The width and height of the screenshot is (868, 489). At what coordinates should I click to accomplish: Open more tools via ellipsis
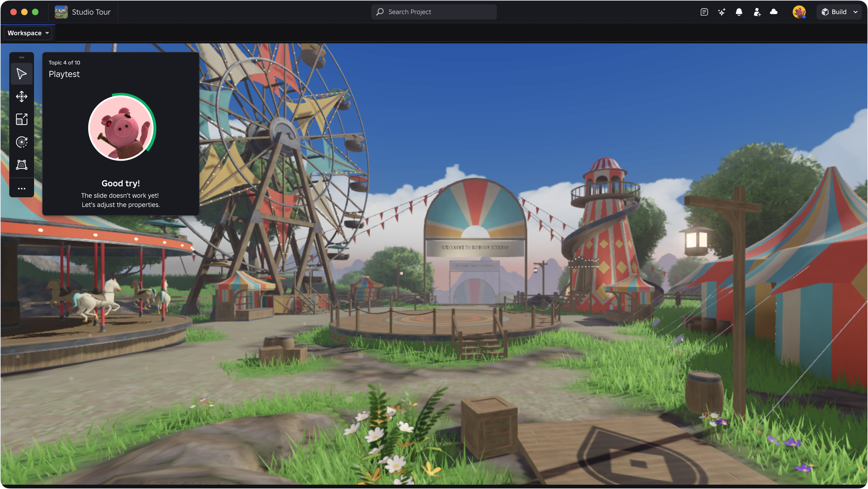(22, 189)
